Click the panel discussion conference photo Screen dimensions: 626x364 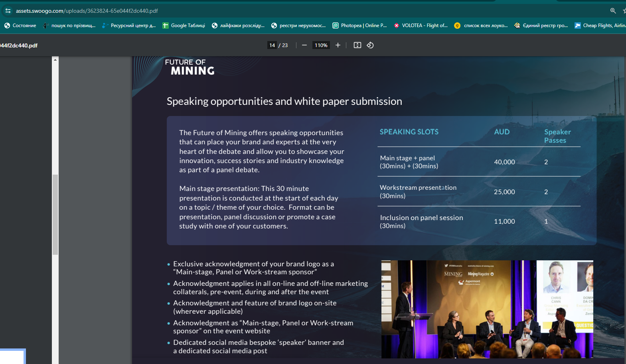pyautogui.click(x=487, y=309)
